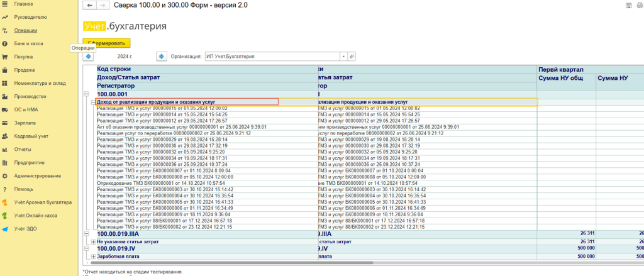
Task: Collapse the 100.00.001 row group
Action: (87, 94)
